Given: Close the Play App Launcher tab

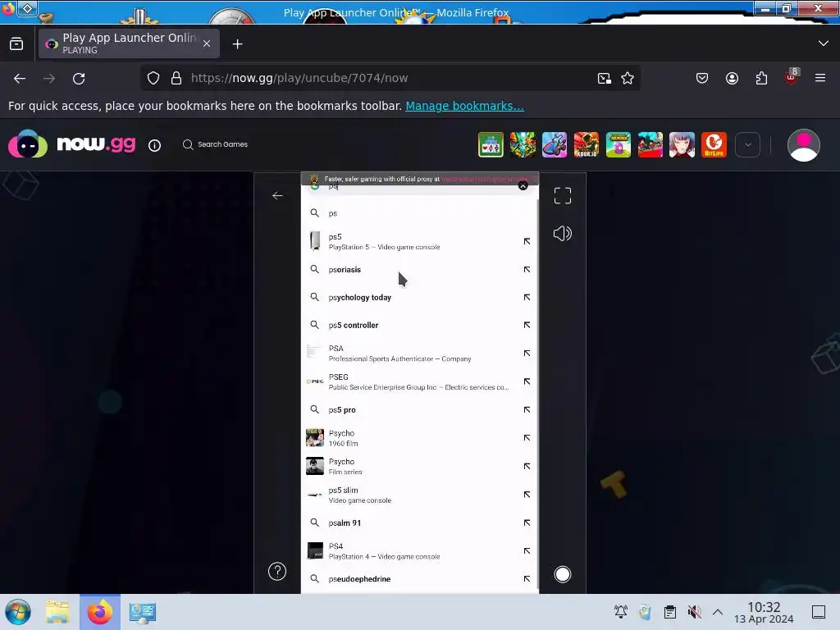Looking at the screenshot, I should [x=206, y=44].
